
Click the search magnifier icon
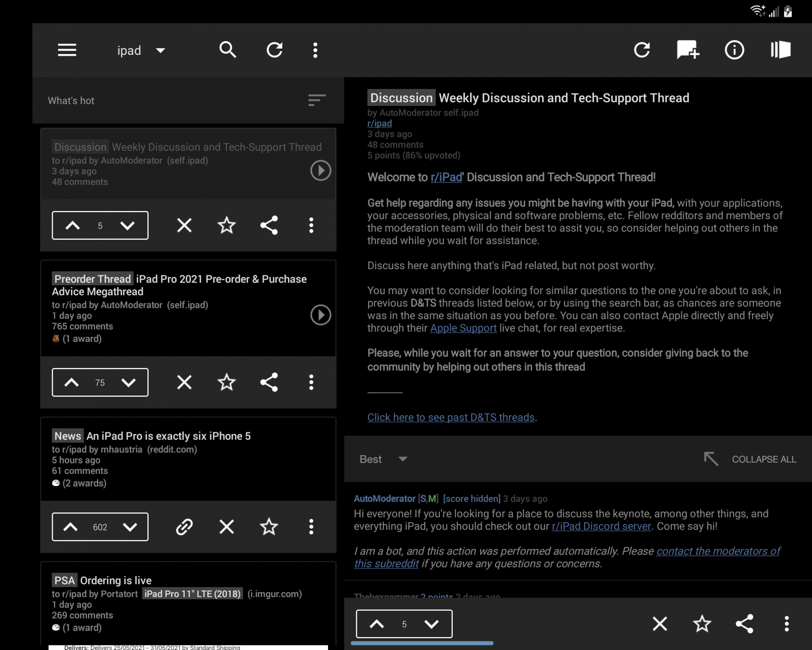(x=227, y=50)
